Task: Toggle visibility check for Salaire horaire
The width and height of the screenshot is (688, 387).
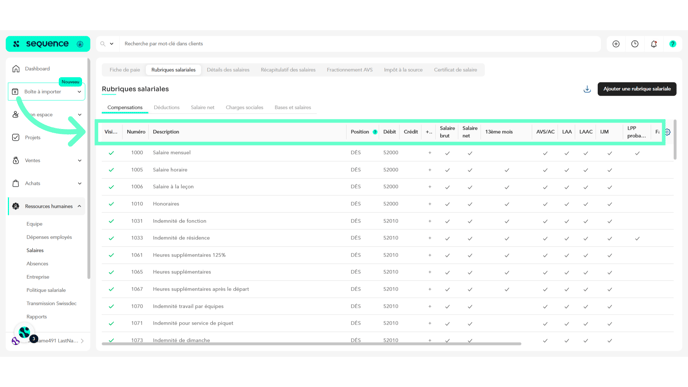Action: click(x=111, y=170)
